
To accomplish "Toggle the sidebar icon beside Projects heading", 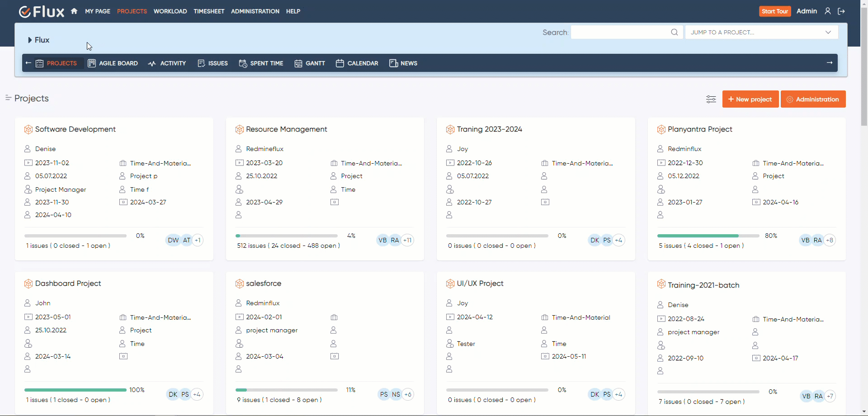I will point(8,98).
